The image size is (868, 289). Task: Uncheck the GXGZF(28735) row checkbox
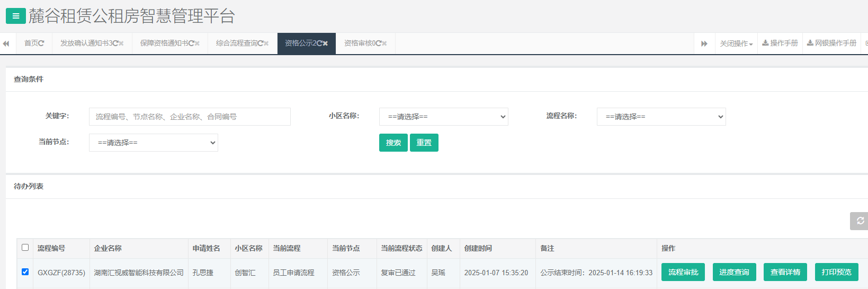point(25,272)
